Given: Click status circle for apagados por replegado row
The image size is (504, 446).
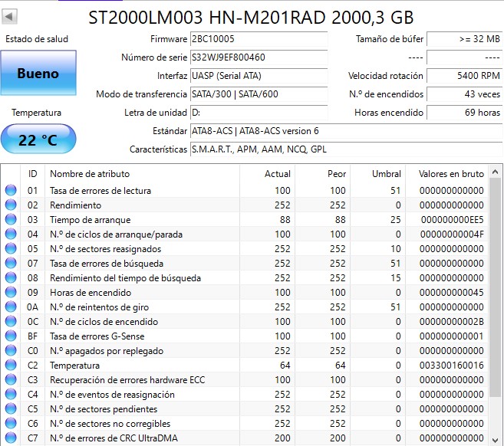Looking at the screenshot, I should click(x=11, y=350).
